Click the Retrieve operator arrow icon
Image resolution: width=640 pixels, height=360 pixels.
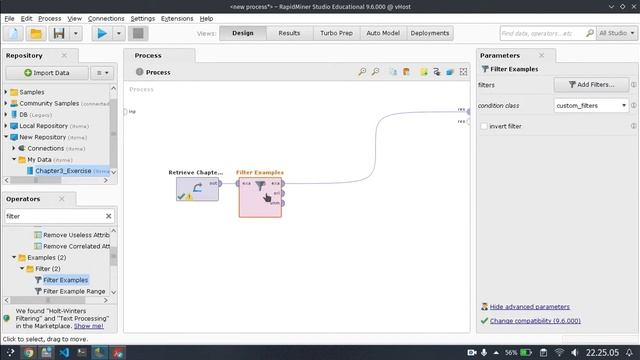click(198, 187)
